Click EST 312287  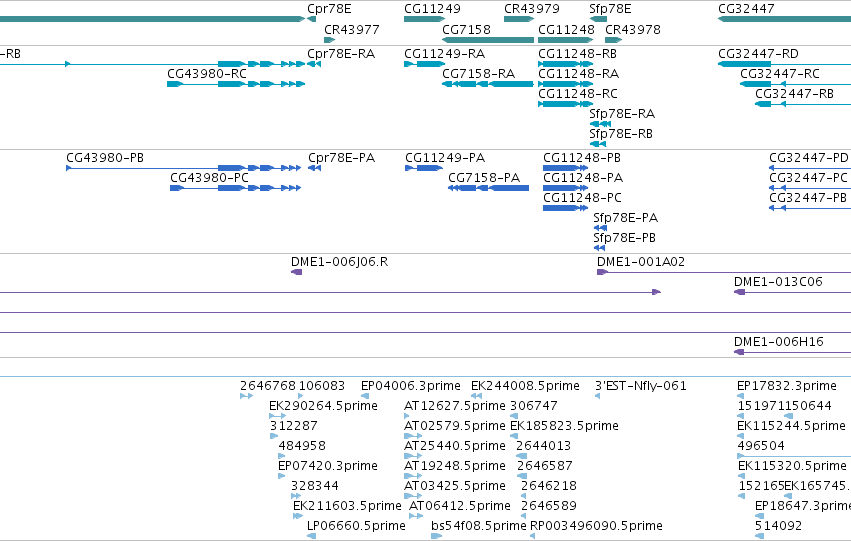click(x=274, y=436)
